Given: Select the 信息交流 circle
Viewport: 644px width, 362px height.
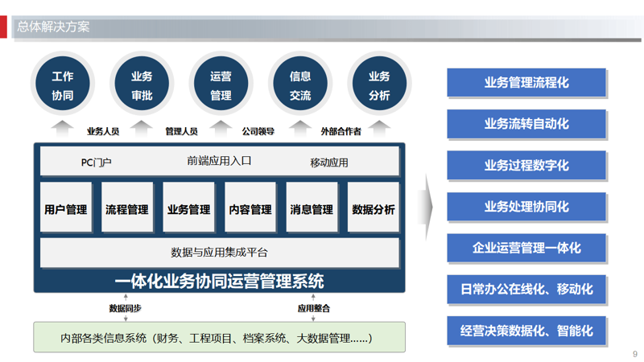Looking at the screenshot, I should 300,84.
